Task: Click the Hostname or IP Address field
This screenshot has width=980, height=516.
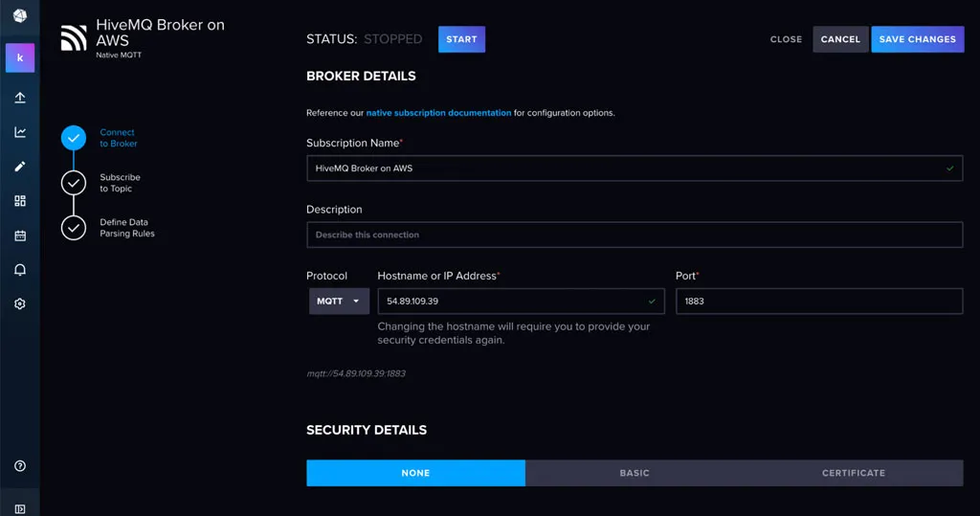Action: click(521, 302)
